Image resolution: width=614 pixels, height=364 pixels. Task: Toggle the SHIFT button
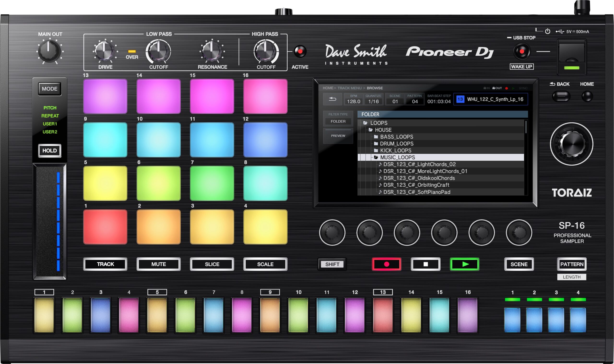click(332, 264)
